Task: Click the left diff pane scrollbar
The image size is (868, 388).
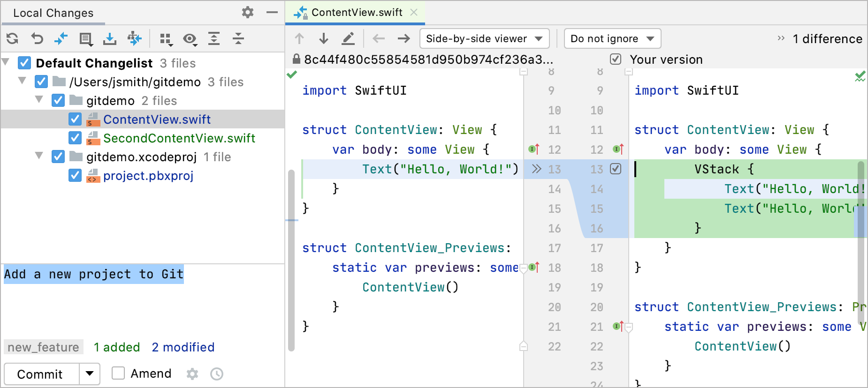Action: pyautogui.click(x=291, y=260)
